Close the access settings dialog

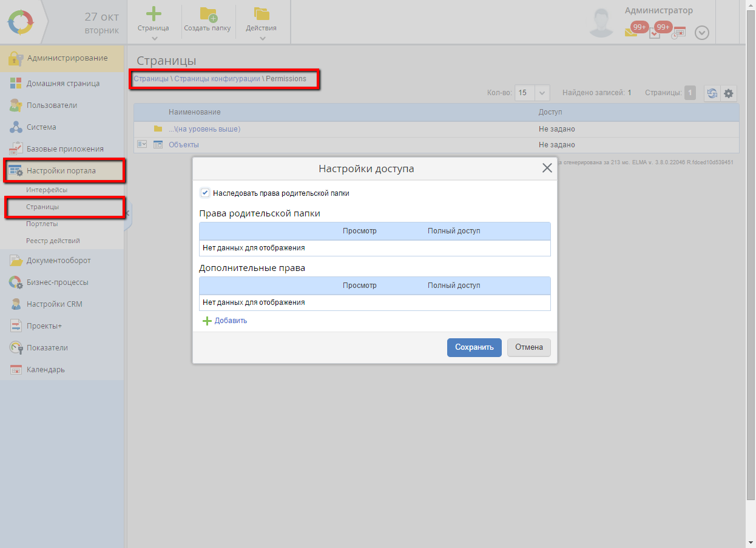[x=547, y=169]
